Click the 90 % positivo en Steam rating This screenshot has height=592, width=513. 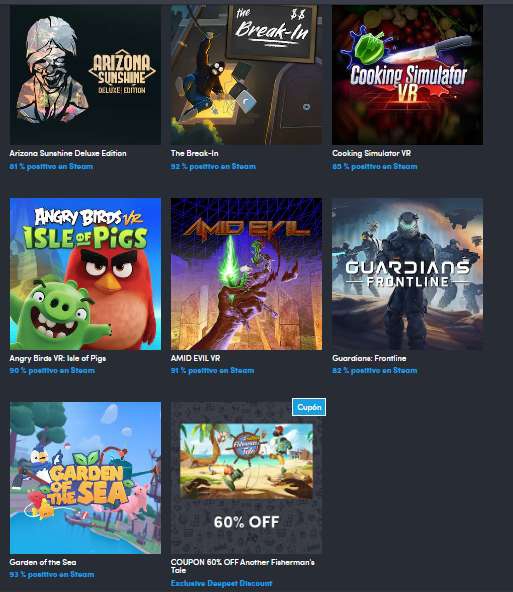[52, 371]
